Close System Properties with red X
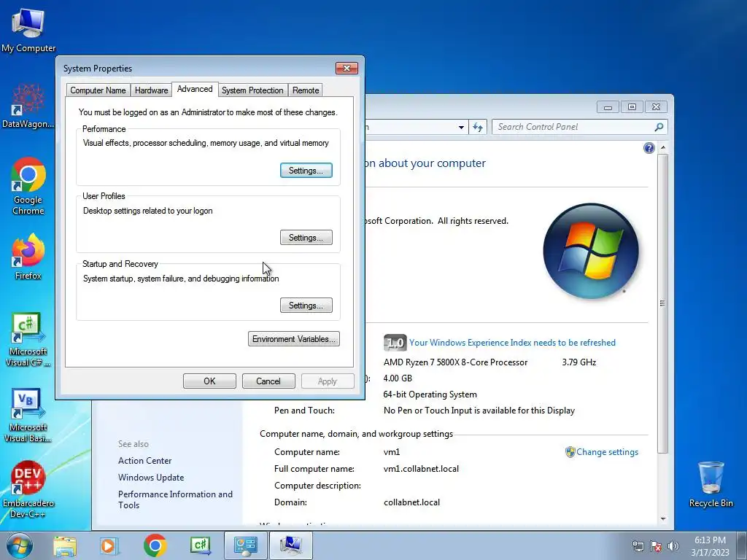 point(347,68)
